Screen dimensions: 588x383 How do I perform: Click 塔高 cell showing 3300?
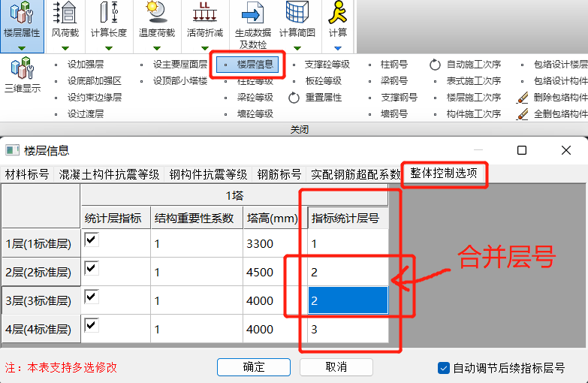pos(275,243)
